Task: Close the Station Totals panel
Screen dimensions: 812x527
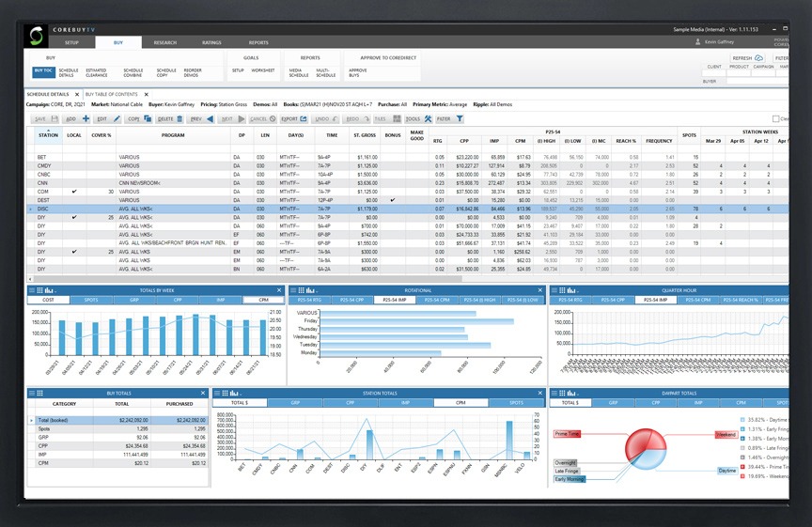Action: (x=540, y=394)
